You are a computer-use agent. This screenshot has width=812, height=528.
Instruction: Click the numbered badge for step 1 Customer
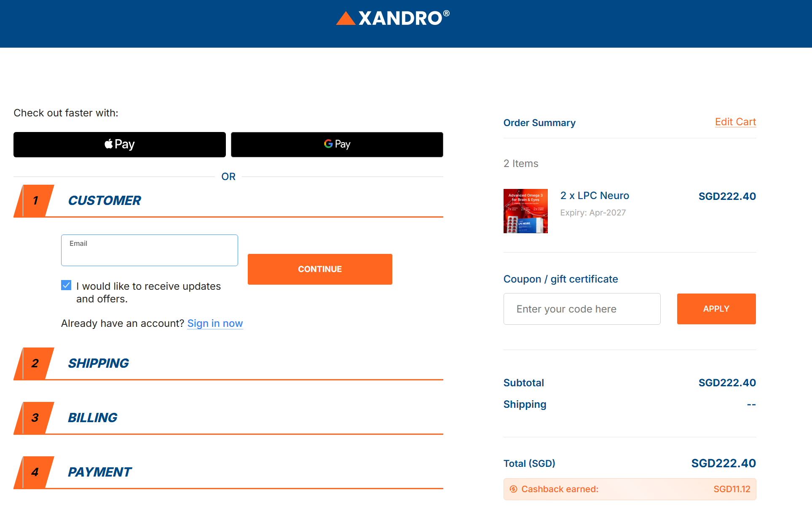tap(35, 201)
